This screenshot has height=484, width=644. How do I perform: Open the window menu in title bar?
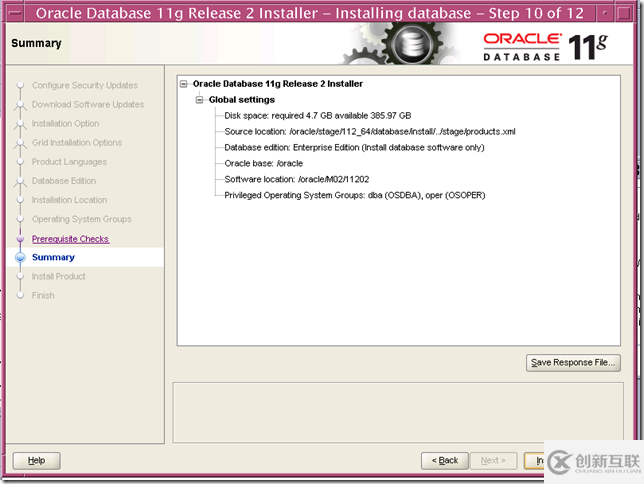coord(15,13)
